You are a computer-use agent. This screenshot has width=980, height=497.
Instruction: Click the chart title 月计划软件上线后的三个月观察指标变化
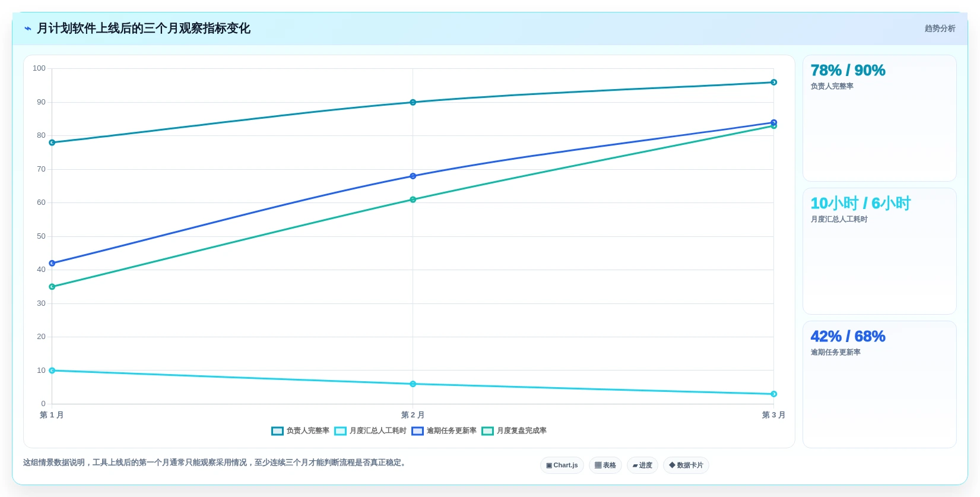click(144, 29)
